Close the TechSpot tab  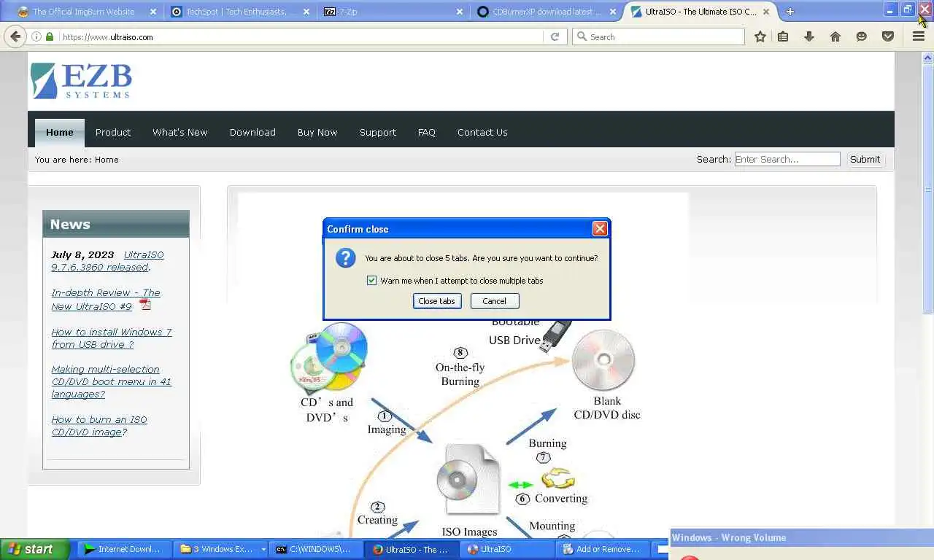click(x=306, y=12)
